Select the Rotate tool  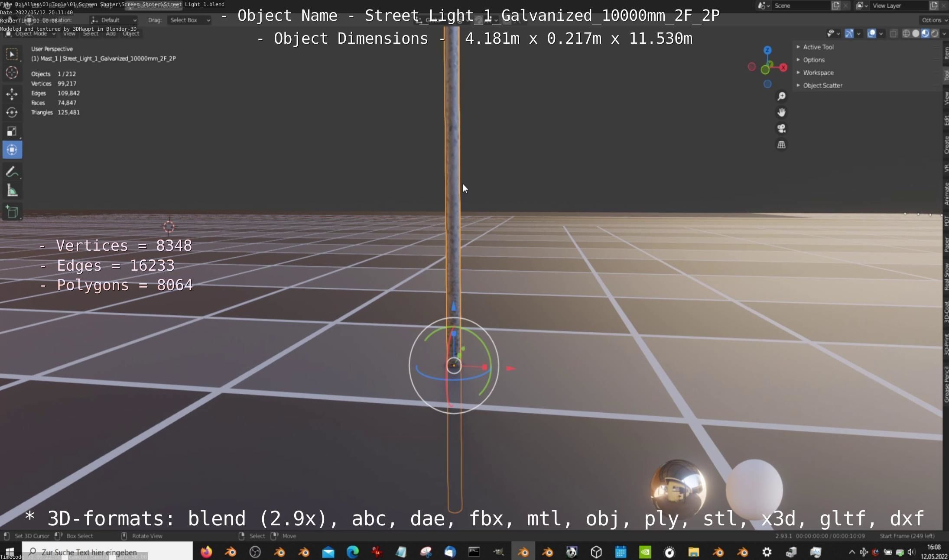[x=12, y=113]
